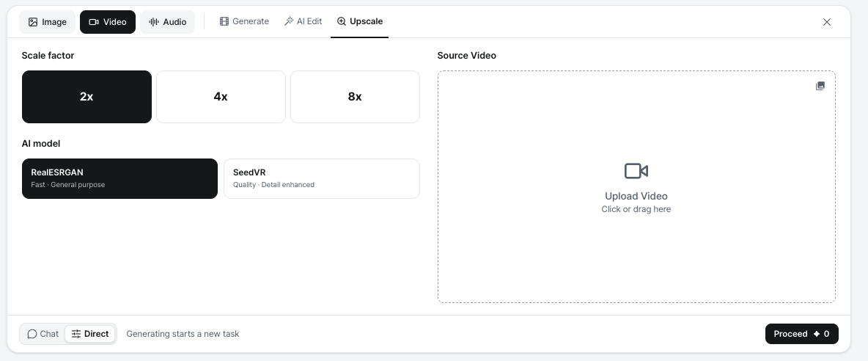Click the "Source Video" heading
Image resolution: width=868 pixels, height=361 pixels.
coord(467,55)
